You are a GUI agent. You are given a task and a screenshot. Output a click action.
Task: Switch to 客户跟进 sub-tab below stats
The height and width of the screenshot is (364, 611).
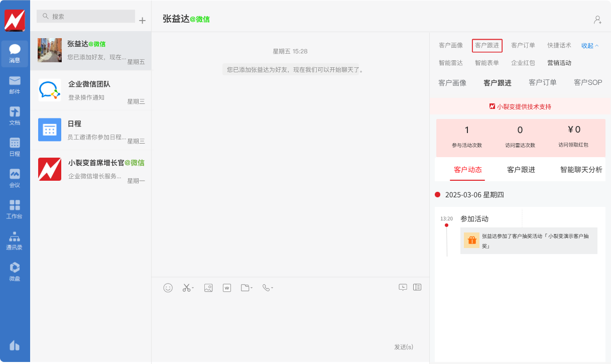[521, 170]
